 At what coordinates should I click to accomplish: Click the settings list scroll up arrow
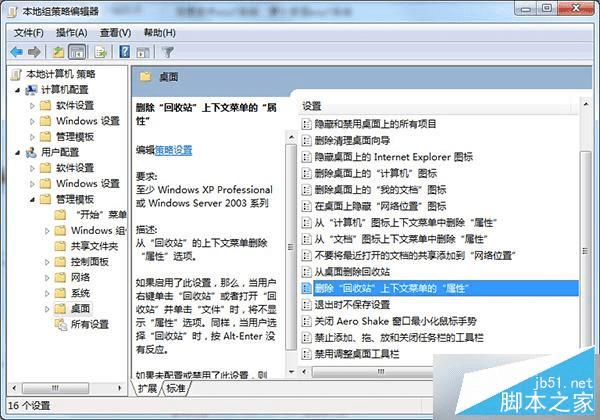click(586, 104)
